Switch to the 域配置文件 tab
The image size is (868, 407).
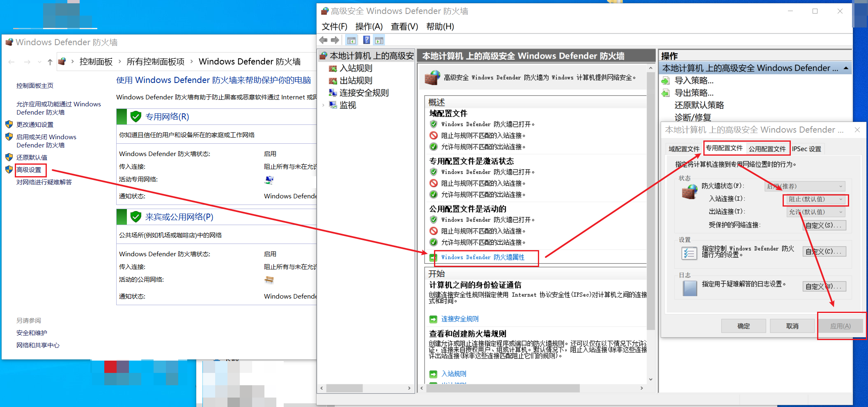pos(684,149)
